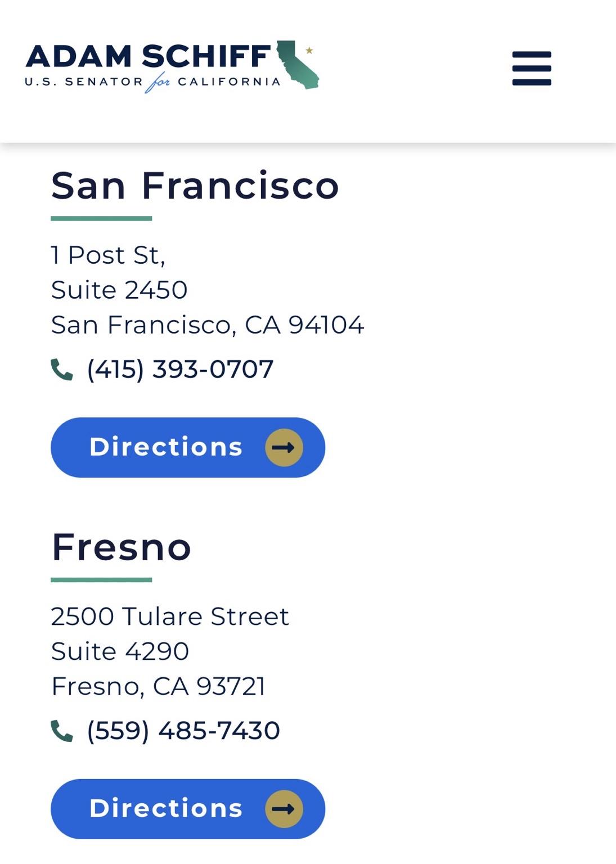This screenshot has height=864, width=616.
Task: Click the Adam Schiff logo text
Action: point(149,56)
